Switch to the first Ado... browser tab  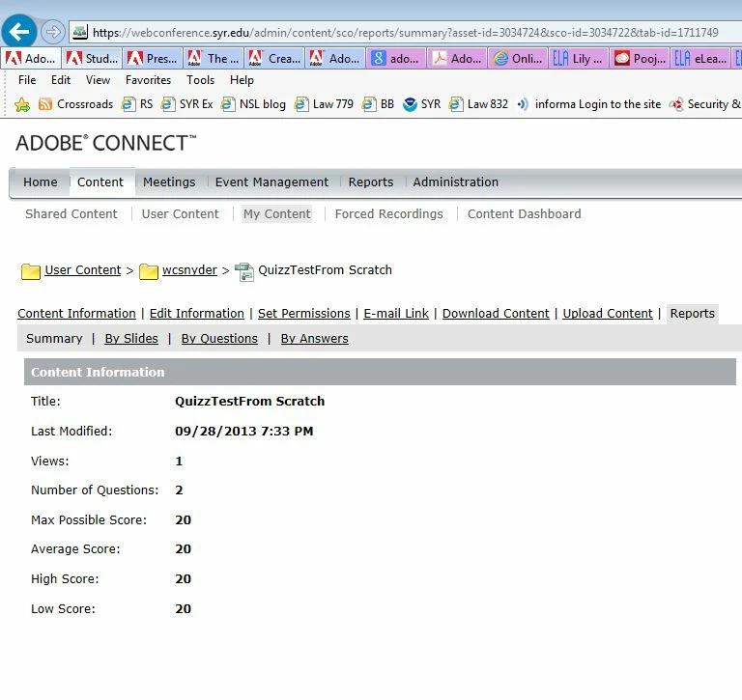31,58
